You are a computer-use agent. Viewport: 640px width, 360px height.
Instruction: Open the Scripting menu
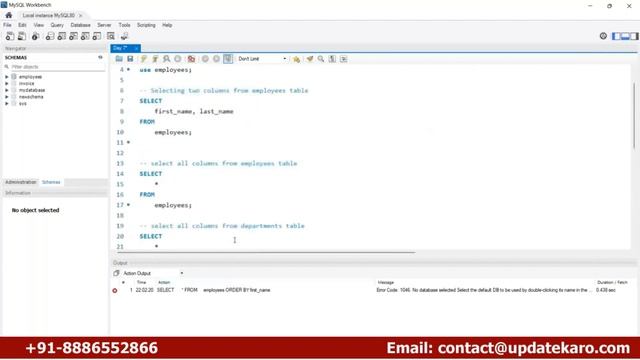pos(146,25)
